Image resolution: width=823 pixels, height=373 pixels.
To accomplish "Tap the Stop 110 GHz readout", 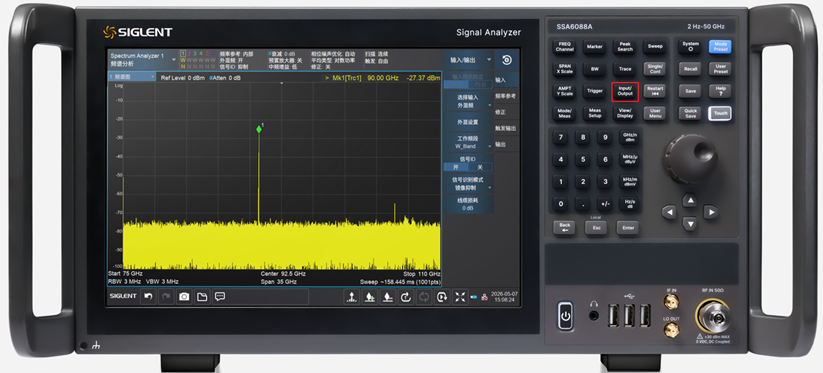I will pos(422,274).
